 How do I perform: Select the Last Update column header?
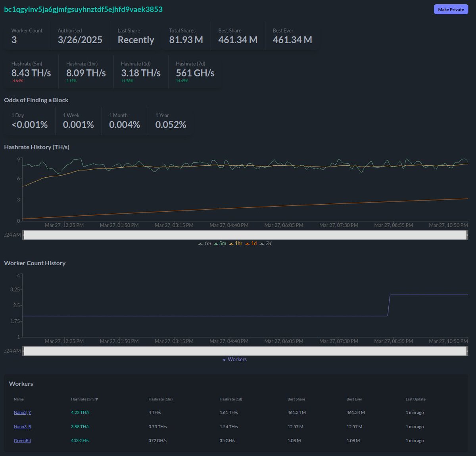click(415, 399)
